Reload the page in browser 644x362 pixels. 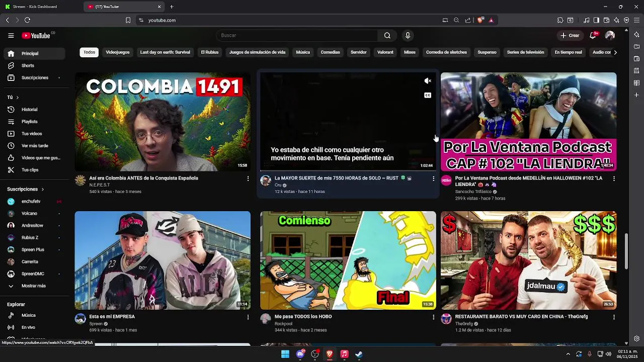pyautogui.click(x=27, y=20)
